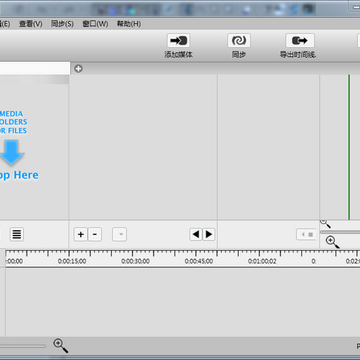Go to previous clip with the left arrow

point(196,234)
